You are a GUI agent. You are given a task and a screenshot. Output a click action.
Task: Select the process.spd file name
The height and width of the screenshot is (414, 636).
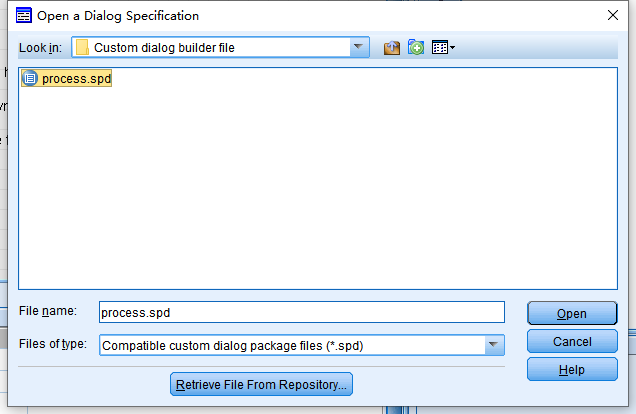[x=76, y=79]
